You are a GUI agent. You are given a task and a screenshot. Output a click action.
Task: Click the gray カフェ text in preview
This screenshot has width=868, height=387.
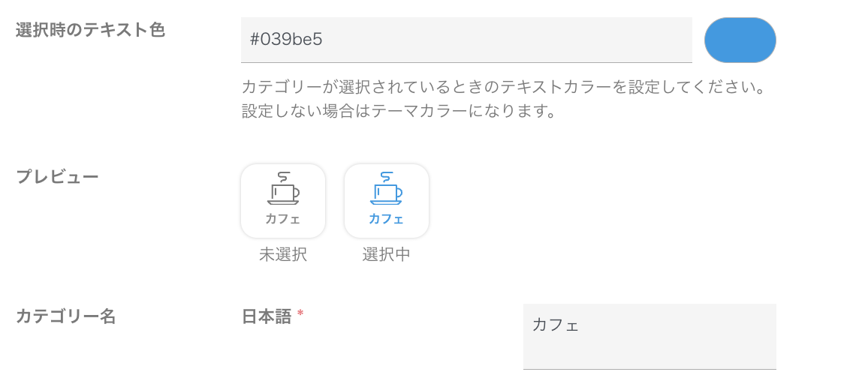coord(283,219)
